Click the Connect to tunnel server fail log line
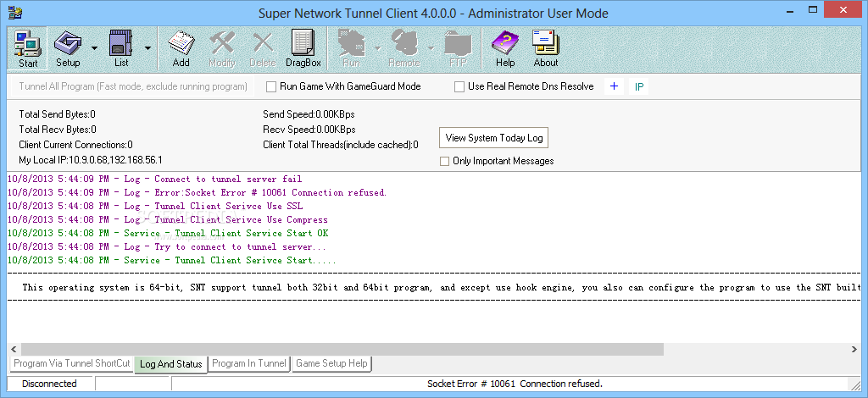 point(155,180)
